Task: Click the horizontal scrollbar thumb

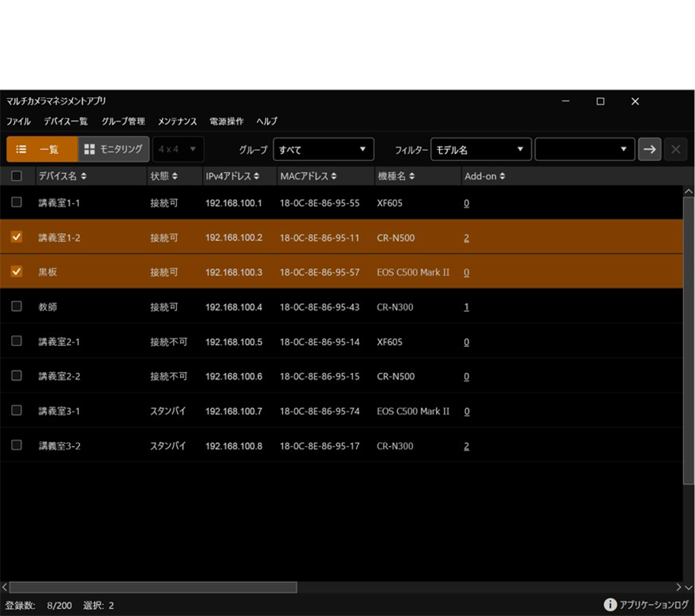Action: [152, 588]
